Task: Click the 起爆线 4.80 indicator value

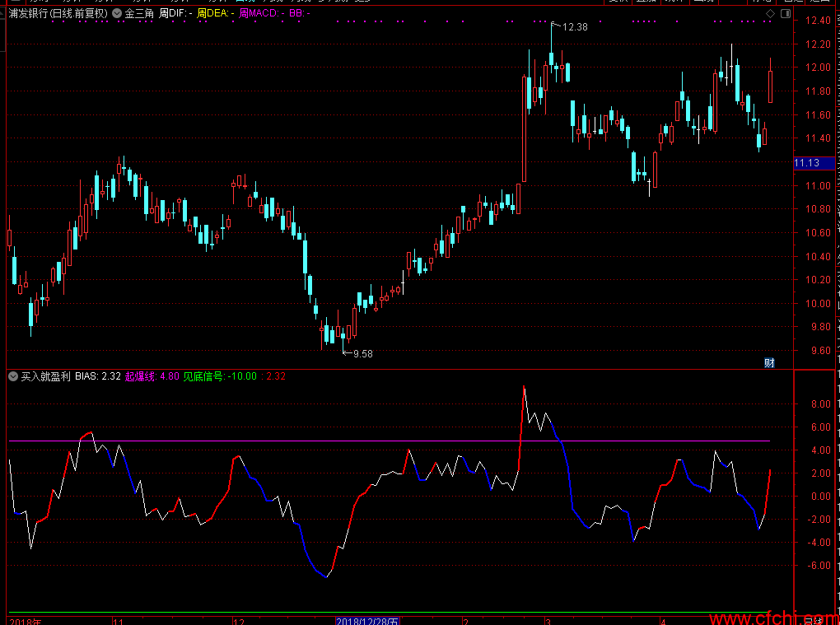Action: click(152, 376)
